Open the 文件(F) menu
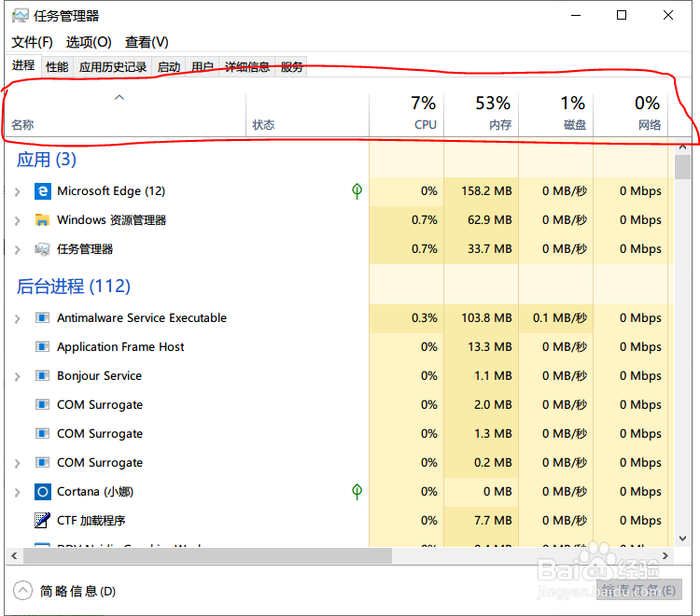The image size is (700, 616). (32, 42)
